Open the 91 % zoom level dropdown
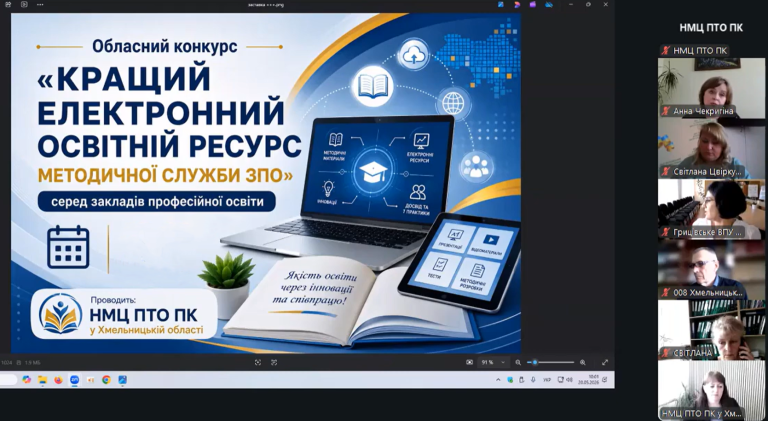Image resolution: width=768 pixels, height=421 pixels. click(493, 362)
